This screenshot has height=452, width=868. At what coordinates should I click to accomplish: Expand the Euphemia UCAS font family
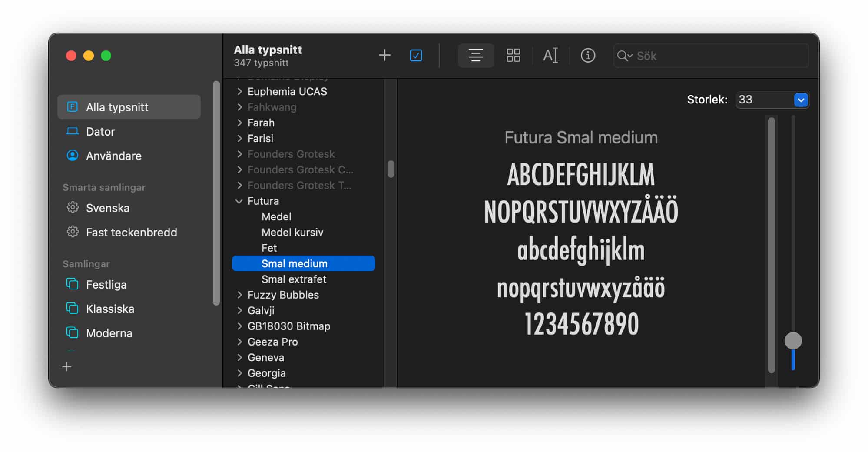239,91
